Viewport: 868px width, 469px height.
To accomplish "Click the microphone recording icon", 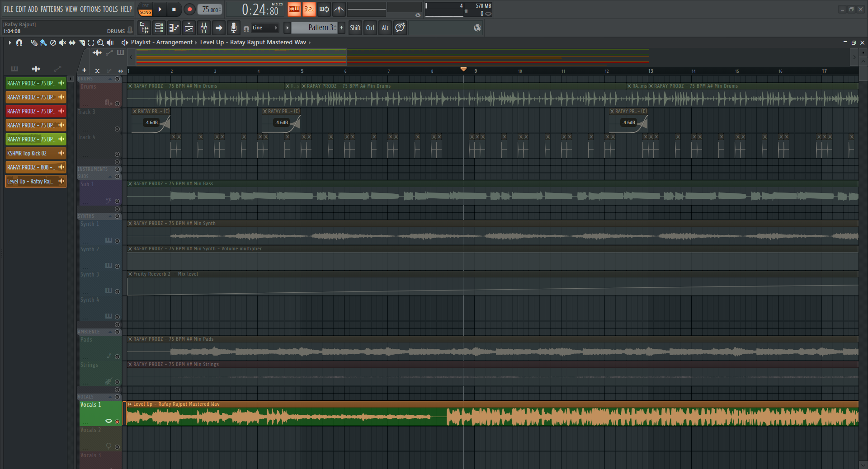I will (x=233, y=28).
